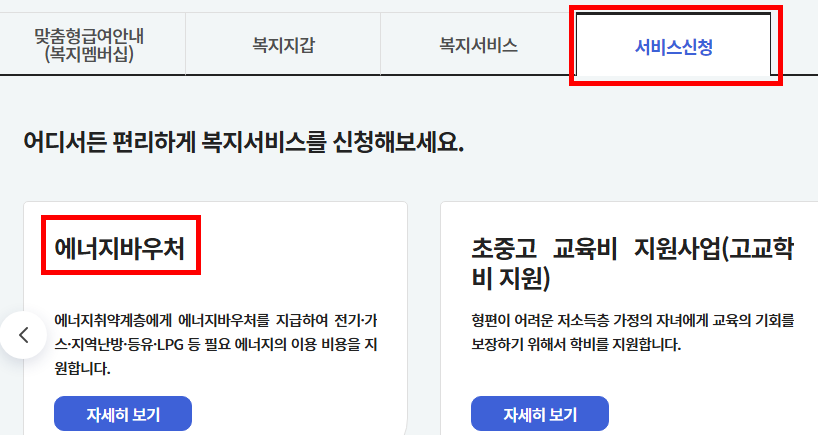Viewport: 818px width, 435px height.
Task: Switch to the 복지지갑 tab
Action: coord(283,44)
